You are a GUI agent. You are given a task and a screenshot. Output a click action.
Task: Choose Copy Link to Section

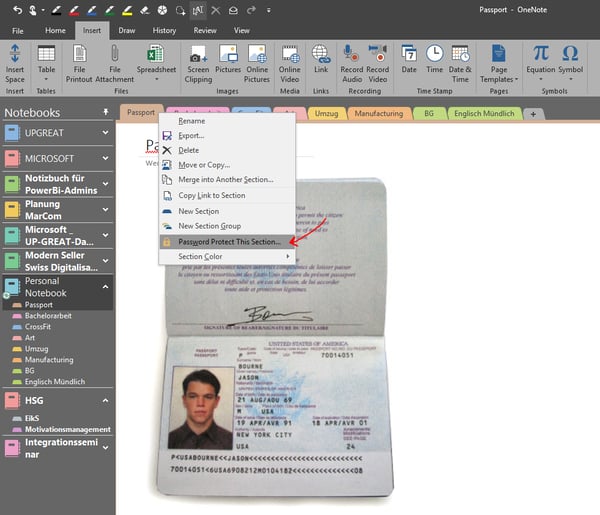pos(227,196)
